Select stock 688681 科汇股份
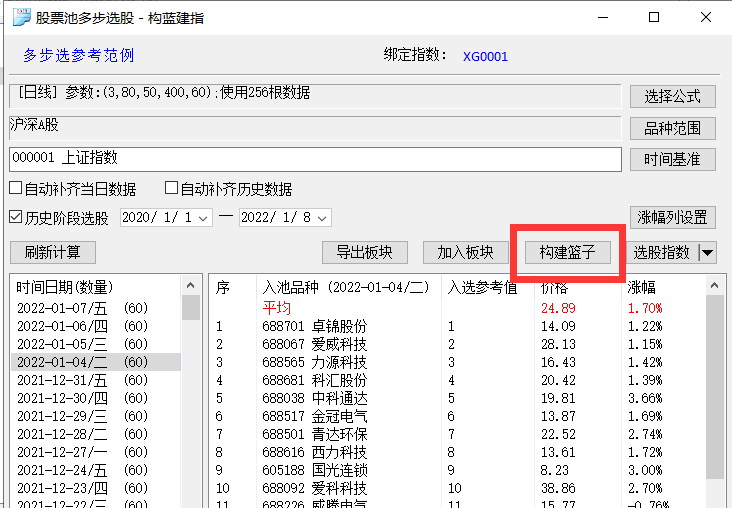This screenshot has height=508, width=732. pos(458,380)
